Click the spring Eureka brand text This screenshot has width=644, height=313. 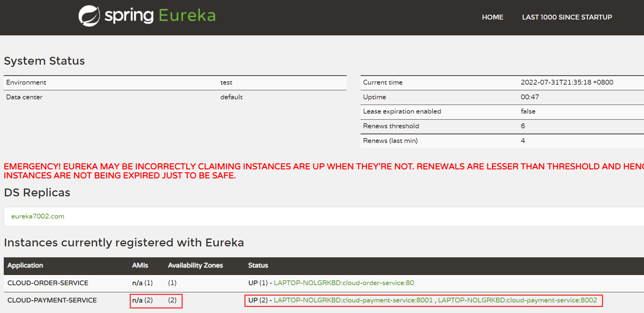tap(160, 15)
